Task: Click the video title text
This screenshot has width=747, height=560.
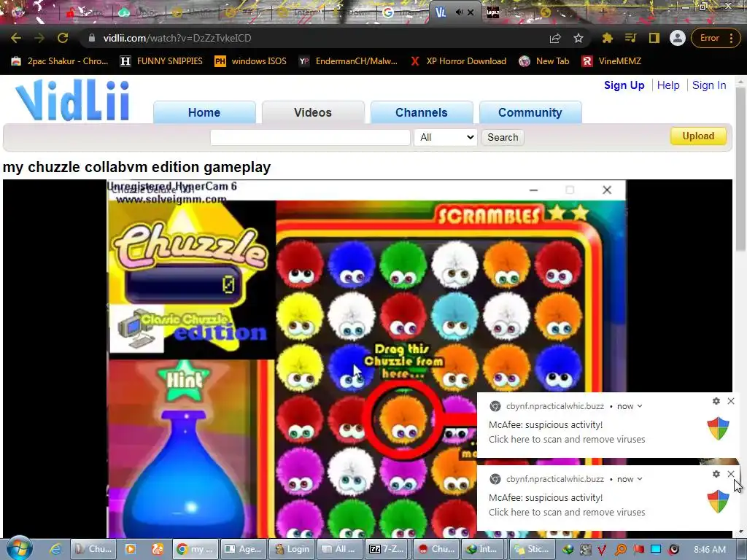Action: coord(136,167)
